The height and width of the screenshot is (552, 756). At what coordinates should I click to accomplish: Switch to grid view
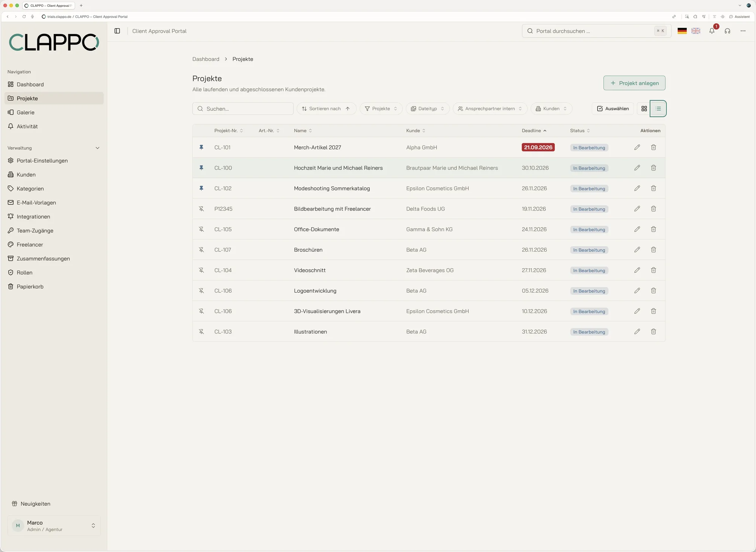click(644, 108)
